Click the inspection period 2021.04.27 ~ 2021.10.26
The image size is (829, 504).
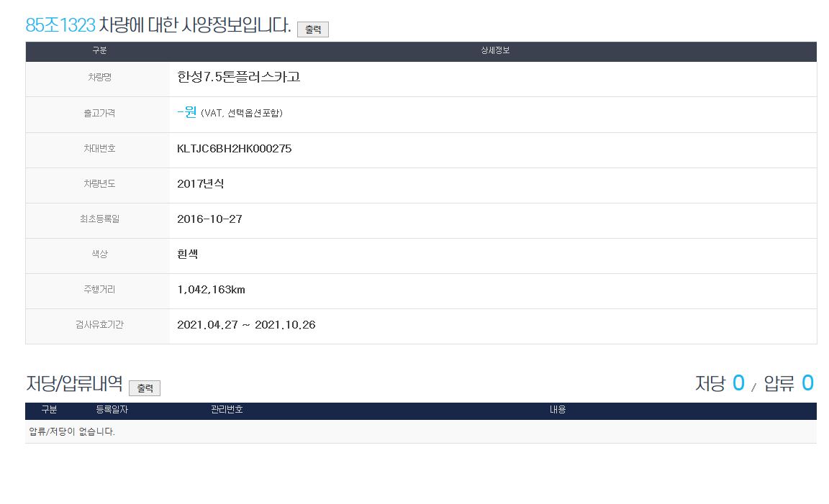[246, 325]
